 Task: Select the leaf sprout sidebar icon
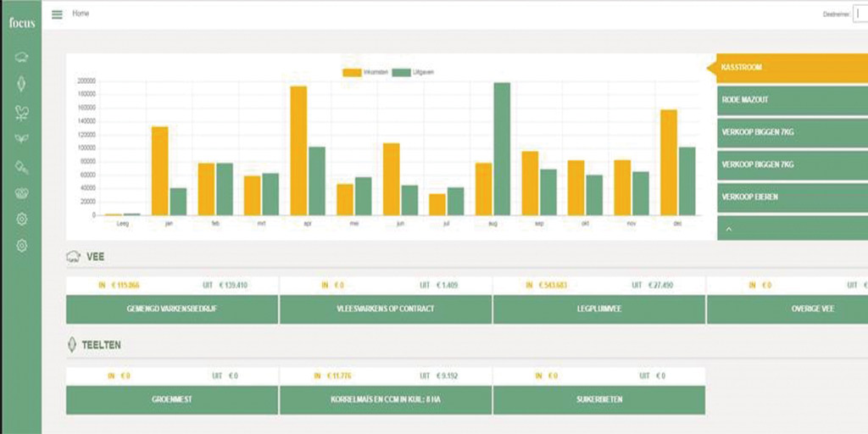tap(21, 138)
